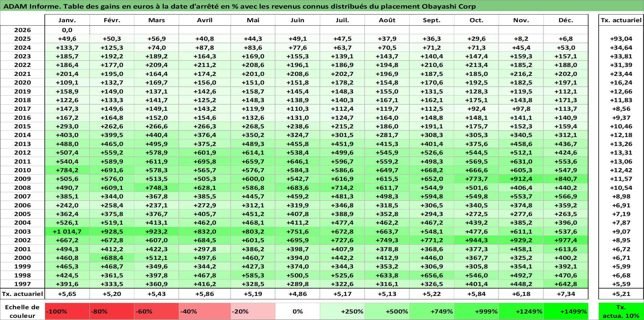Click the 0% white swatch
This screenshot has width=644, height=320.
pos(298,311)
